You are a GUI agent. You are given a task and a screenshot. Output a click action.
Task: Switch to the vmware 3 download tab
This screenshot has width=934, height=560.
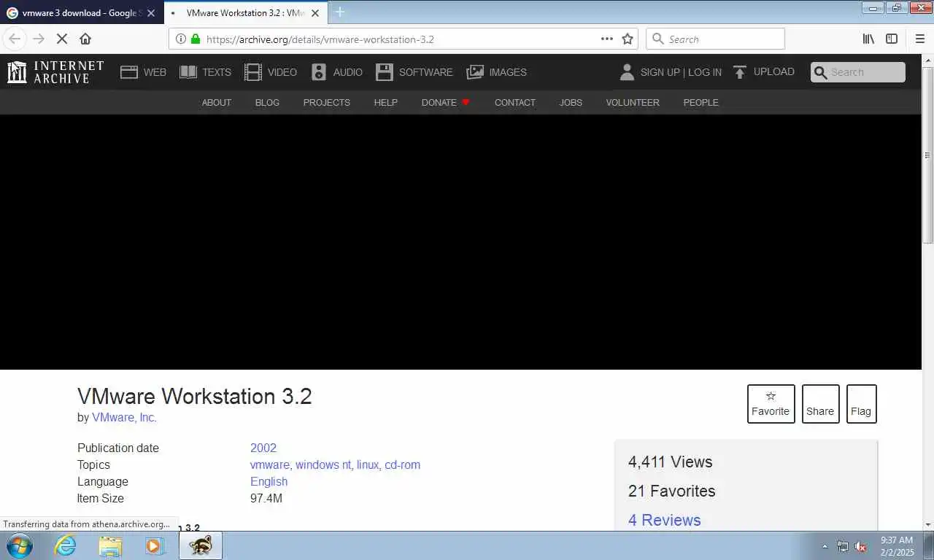coord(81,13)
